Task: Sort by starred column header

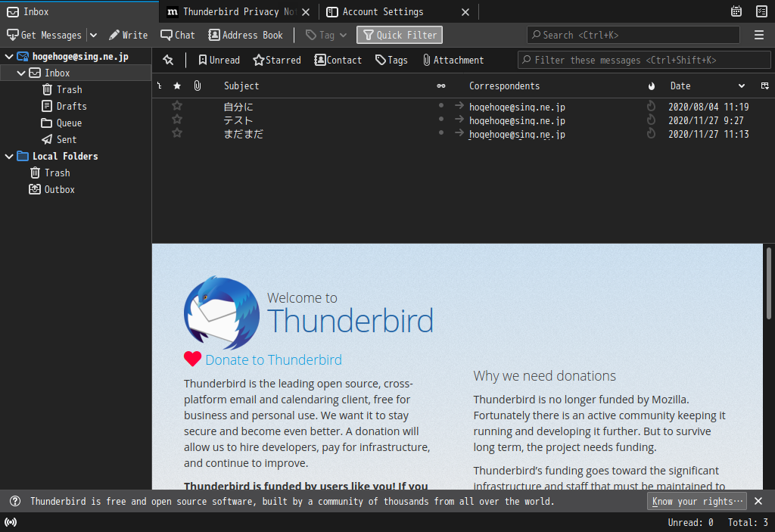Action: [177, 86]
